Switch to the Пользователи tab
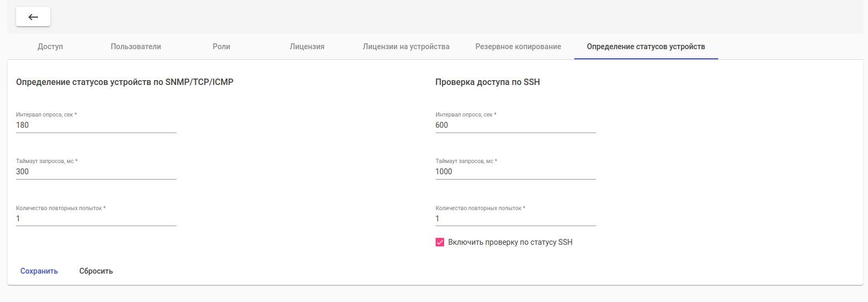The image size is (868, 302). click(x=136, y=47)
